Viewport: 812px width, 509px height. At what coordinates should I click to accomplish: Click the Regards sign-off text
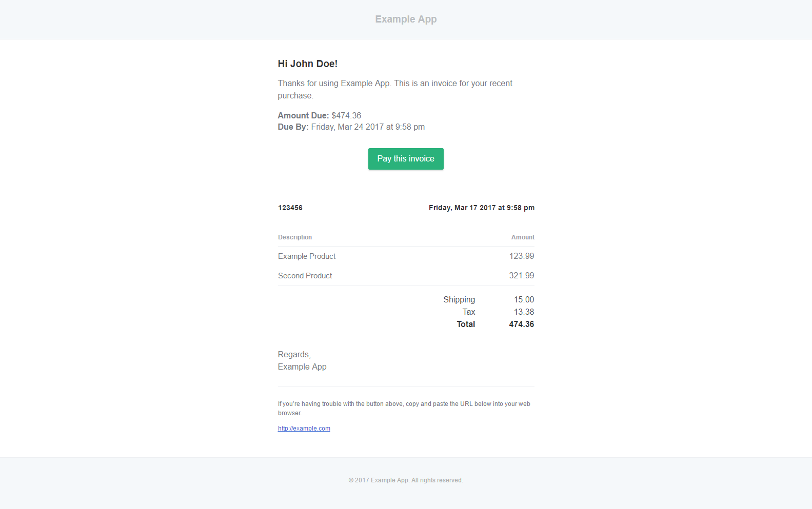[294, 355]
